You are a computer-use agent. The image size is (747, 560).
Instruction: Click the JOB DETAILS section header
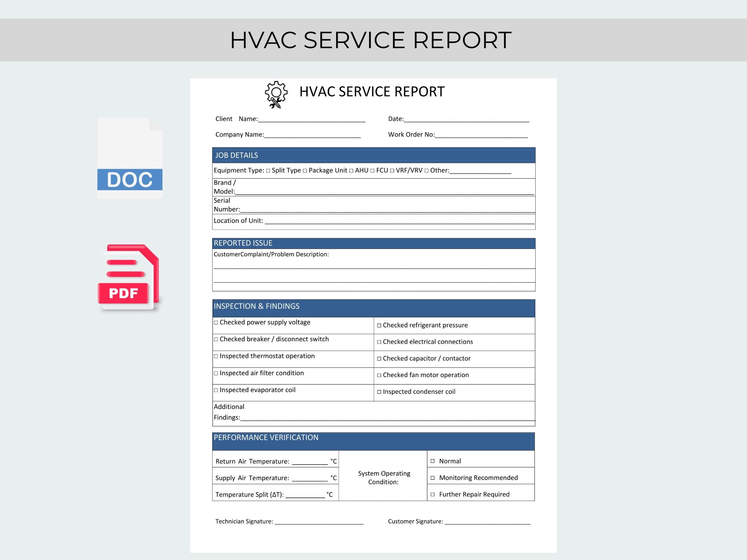373,155
